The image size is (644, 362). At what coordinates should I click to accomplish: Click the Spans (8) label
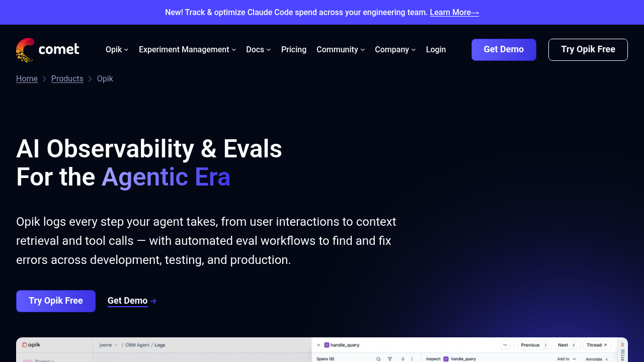(x=325, y=359)
